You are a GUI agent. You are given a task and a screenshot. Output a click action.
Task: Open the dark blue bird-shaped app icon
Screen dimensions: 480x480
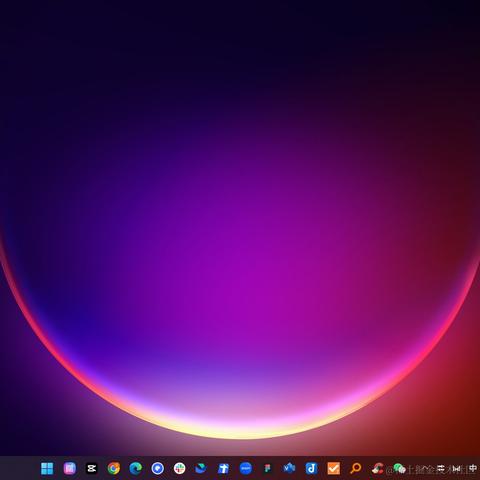[201, 468]
